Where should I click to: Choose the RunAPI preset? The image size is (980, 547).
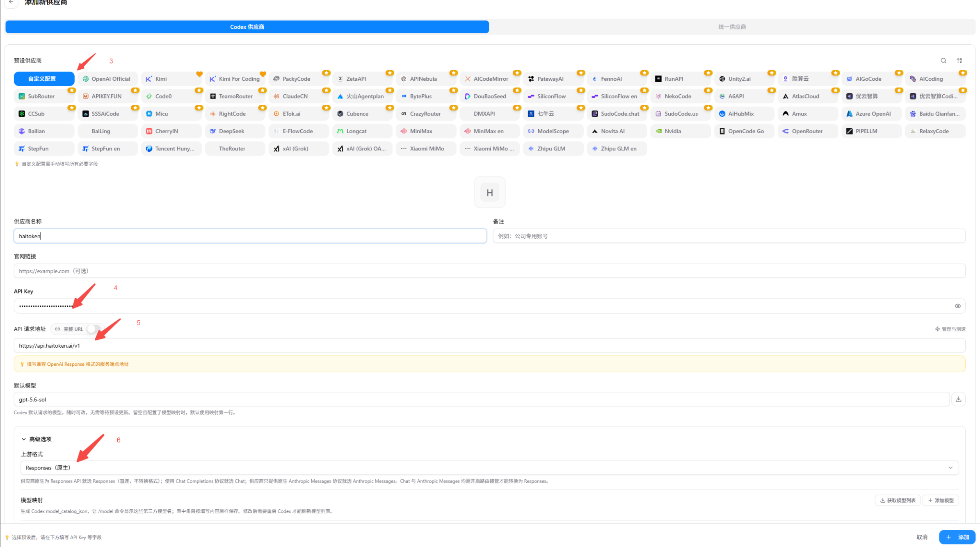681,79
